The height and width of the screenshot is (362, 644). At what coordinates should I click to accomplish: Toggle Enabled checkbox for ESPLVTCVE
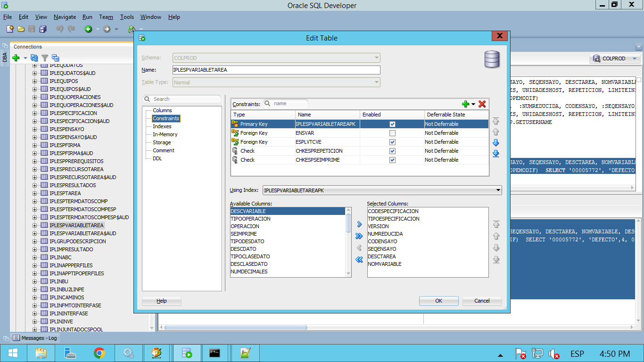click(x=392, y=142)
